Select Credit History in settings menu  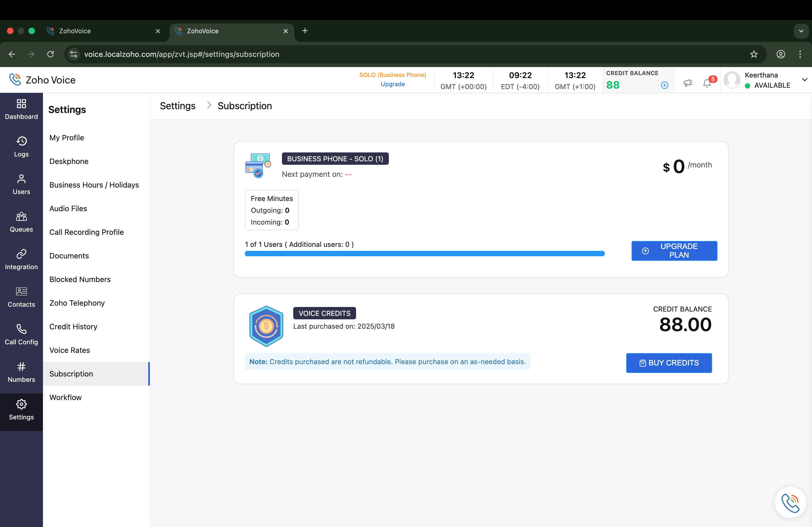point(73,327)
